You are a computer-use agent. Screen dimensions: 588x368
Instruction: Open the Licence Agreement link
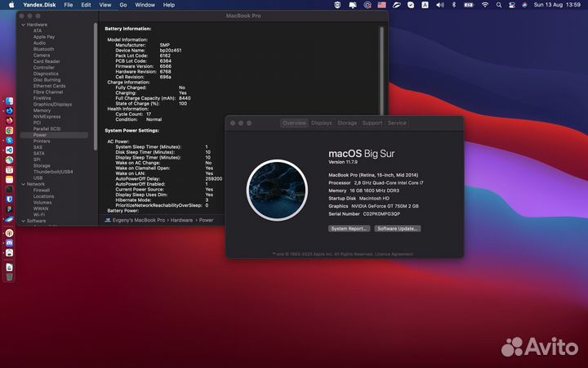tap(394, 254)
